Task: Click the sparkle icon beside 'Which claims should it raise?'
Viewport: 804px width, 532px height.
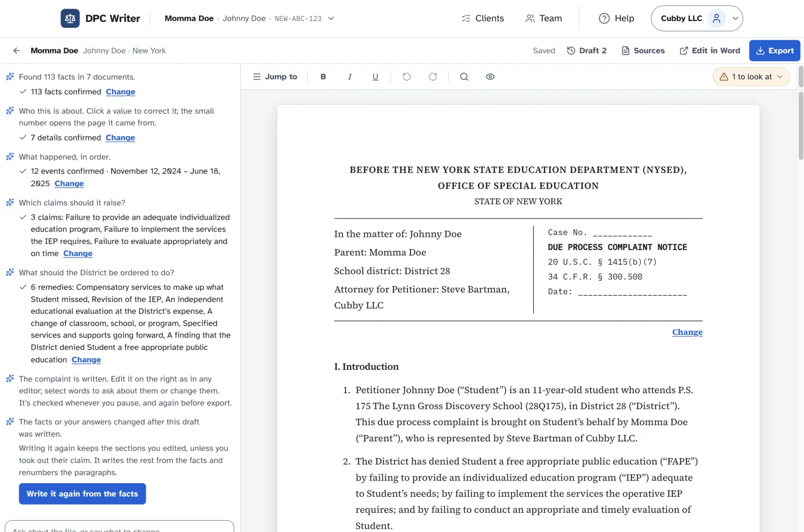Action: 10,203
